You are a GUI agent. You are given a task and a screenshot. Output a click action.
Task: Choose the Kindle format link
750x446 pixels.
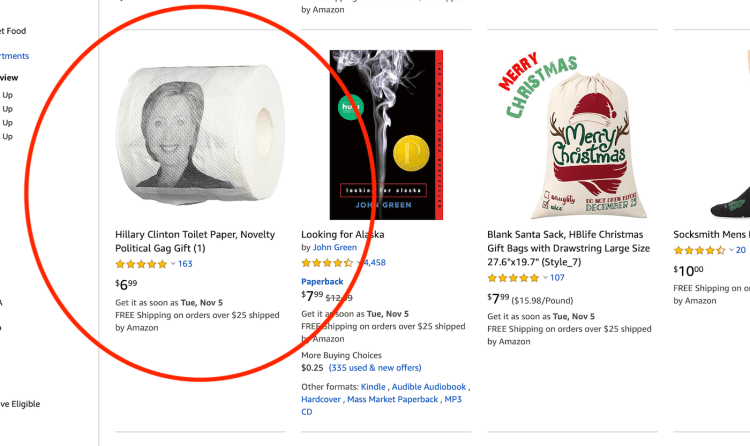(373, 386)
